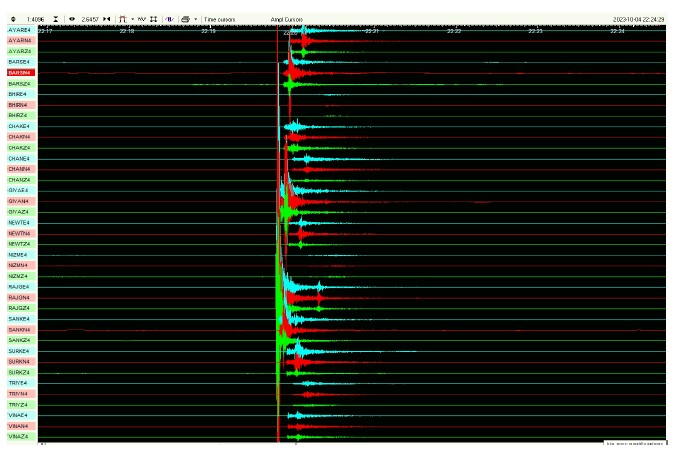Image resolution: width=677 pixels, height=453 pixels.
Task: Click the Time cursors label
Action: (x=219, y=19)
